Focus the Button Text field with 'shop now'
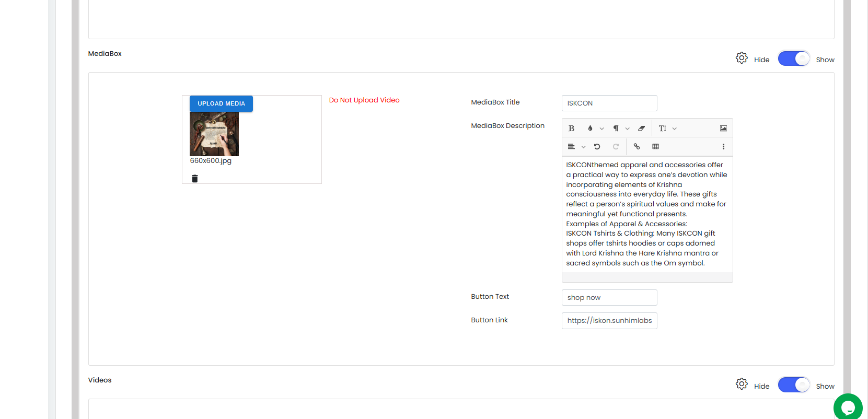 pos(609,298)
